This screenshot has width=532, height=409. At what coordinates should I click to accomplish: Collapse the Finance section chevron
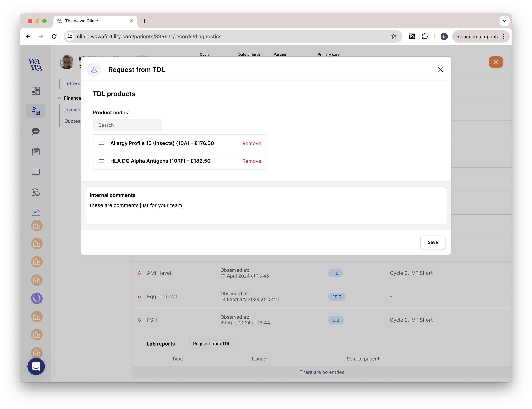point(59,98)
